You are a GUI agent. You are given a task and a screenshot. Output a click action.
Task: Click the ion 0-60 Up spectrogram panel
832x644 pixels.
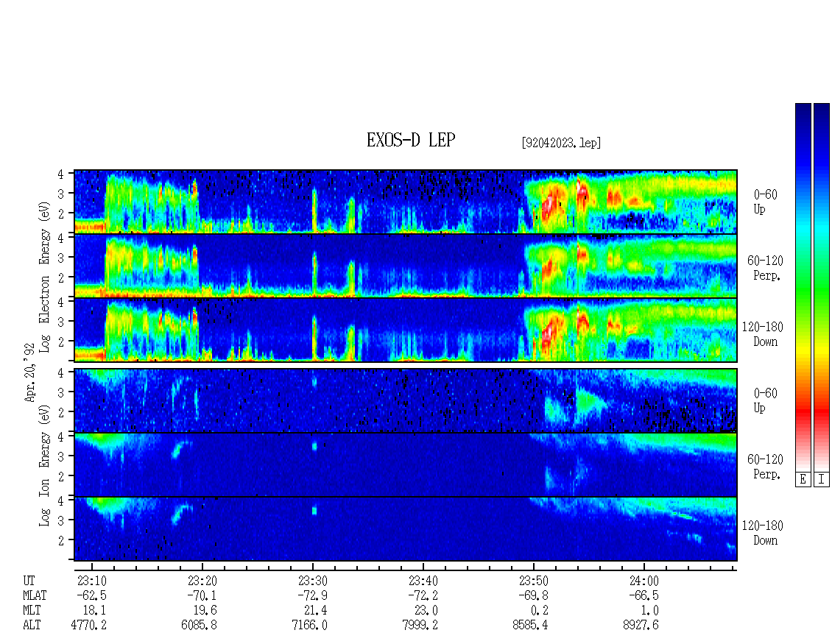click(406, 400)
